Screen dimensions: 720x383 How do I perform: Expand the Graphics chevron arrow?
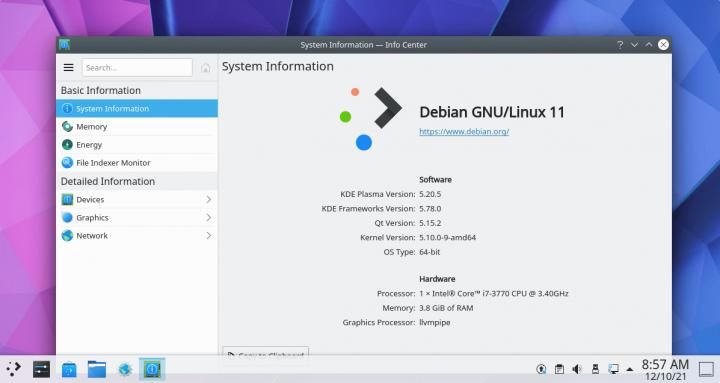pyautogui.click(x=208, y=217)
